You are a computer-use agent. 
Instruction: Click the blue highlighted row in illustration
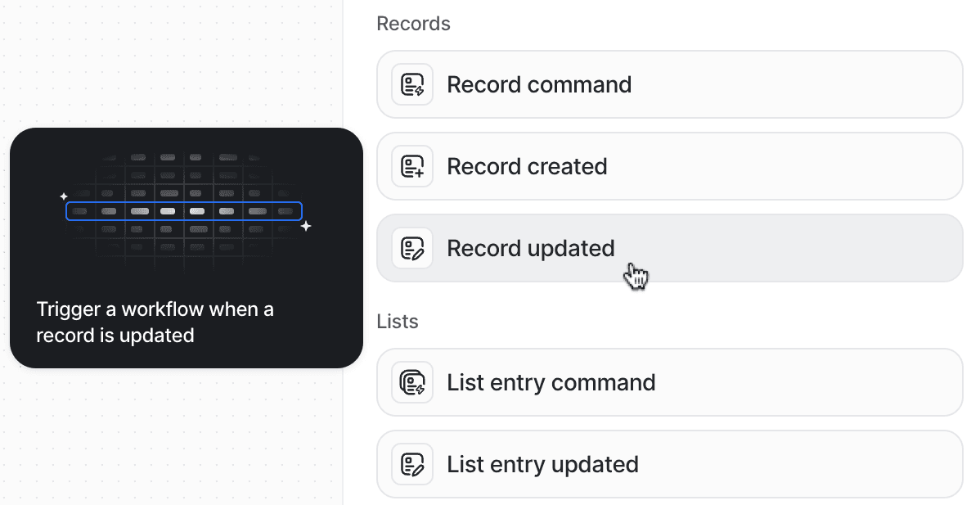click(184, 211)
